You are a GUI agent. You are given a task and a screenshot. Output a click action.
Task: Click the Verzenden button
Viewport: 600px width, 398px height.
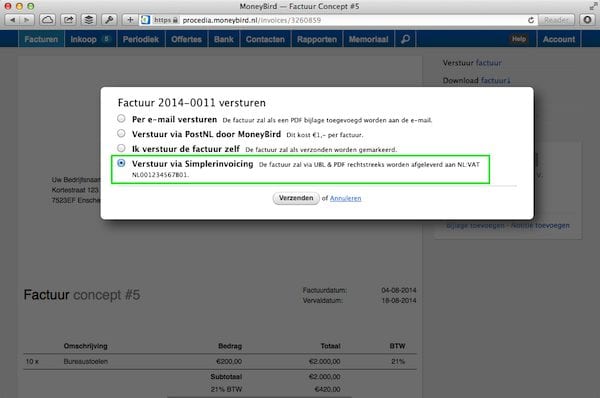296,198
